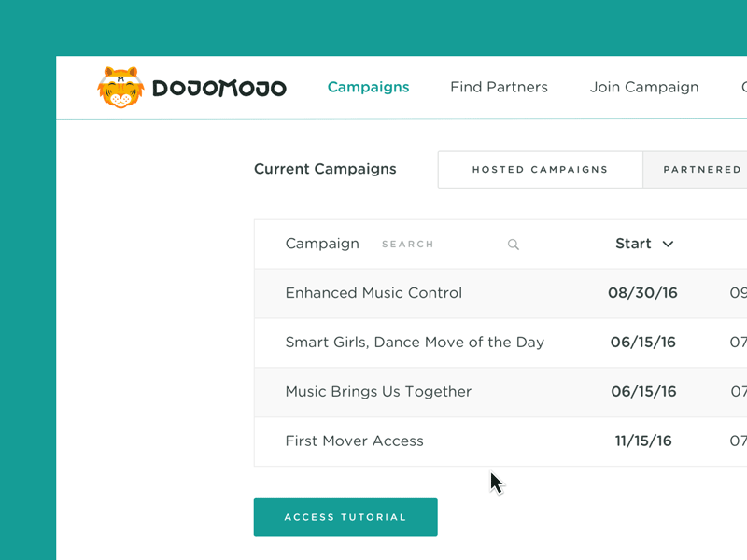This screenshot has height=560, width=747.
Task: Click the 08/30/16 start date
Action: click(x=642, y=293)
